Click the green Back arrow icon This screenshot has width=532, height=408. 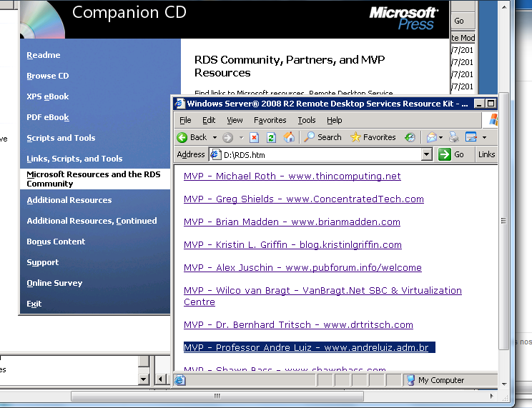(182, 137)
